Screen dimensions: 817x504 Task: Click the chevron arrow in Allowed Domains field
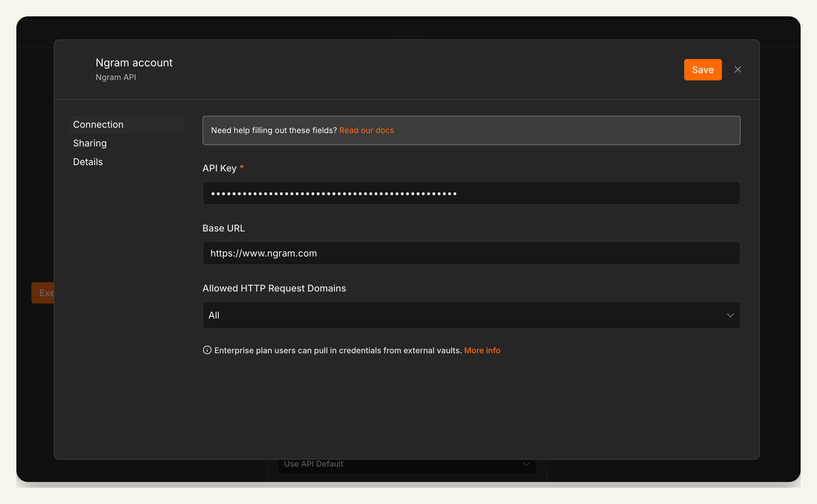point(730,315)
